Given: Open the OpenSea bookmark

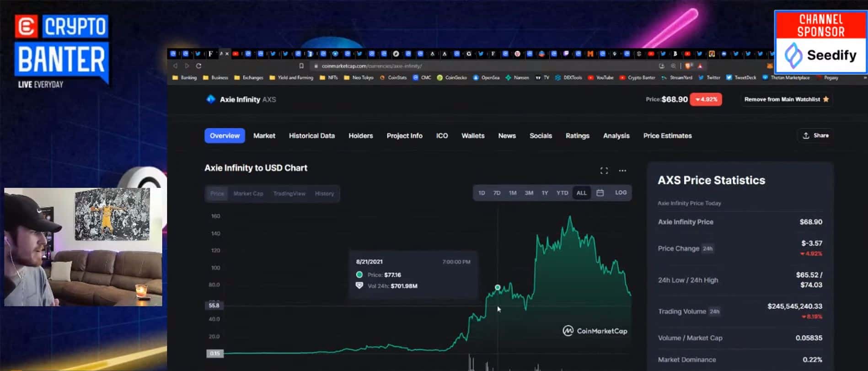Looking at the screenshot, I should [x=486, y=78].
